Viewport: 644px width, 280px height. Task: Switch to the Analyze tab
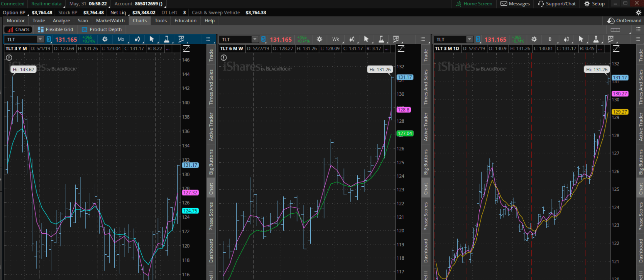(x=61, y=21)
